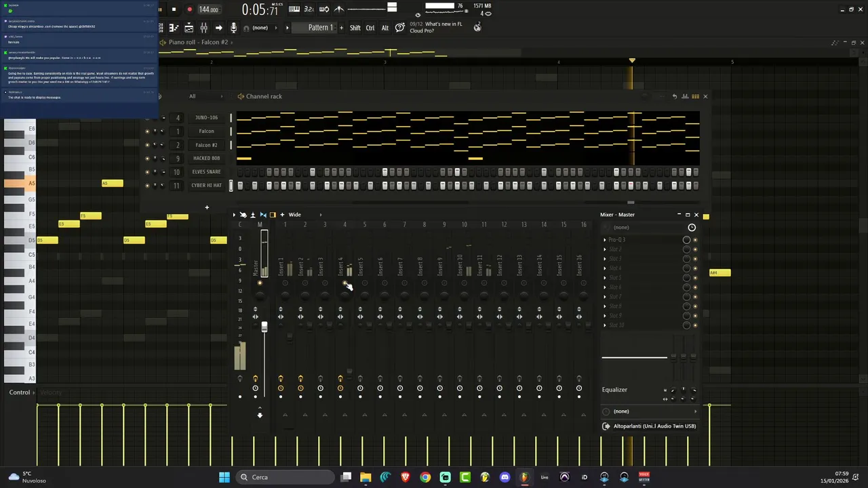Mute the HACKED 808 channel LED
The image size is (868, 488).
point(147,158)
